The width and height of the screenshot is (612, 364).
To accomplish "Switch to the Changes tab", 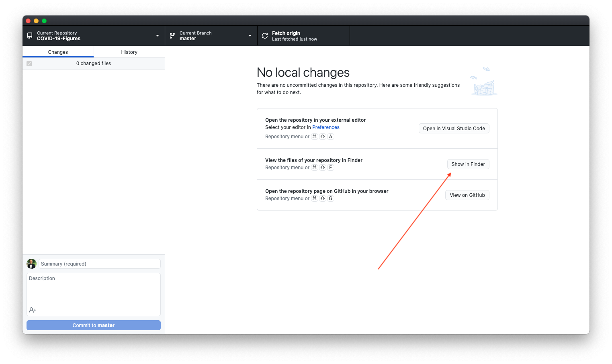I will tap(58, 52).
